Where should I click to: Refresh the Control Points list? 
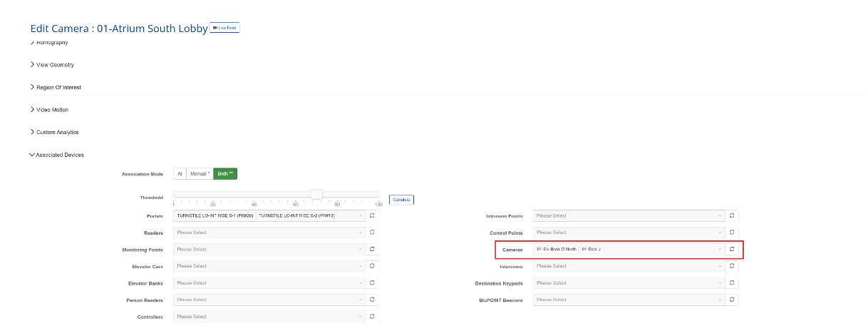coord(732,233)
